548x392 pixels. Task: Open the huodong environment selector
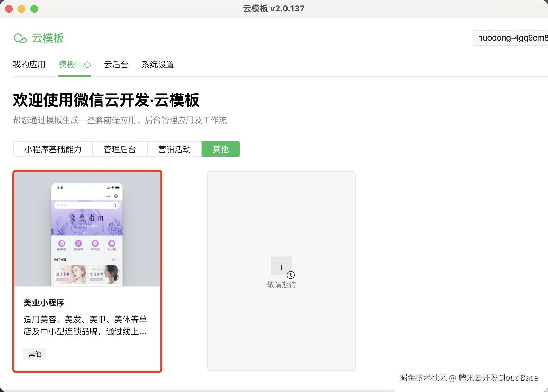pyautogui.click(x=510, y=38)
